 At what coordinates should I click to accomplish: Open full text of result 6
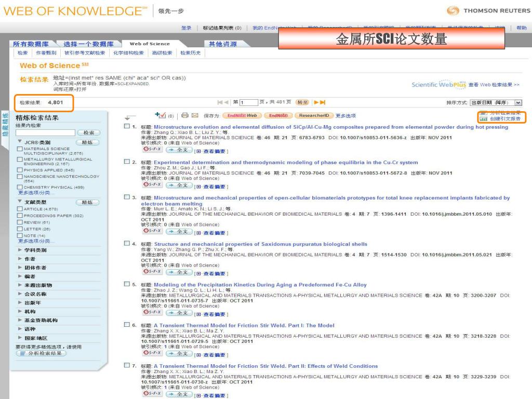(179, 353)
